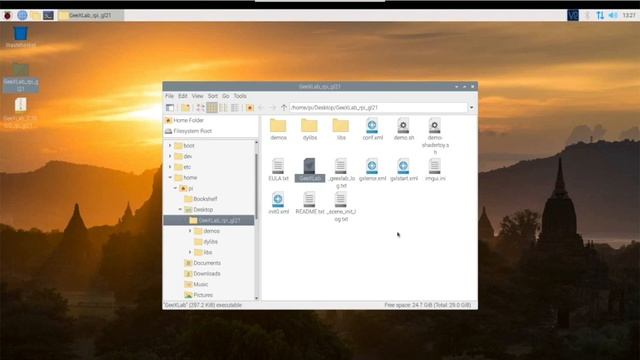Select the GeeXLab folder on the desktop
640x360 pixels.
(x=20, y=78)
